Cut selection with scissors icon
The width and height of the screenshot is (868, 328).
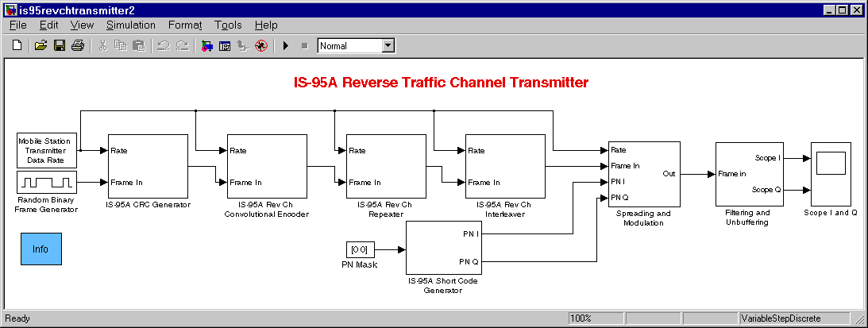pos(102,45)
